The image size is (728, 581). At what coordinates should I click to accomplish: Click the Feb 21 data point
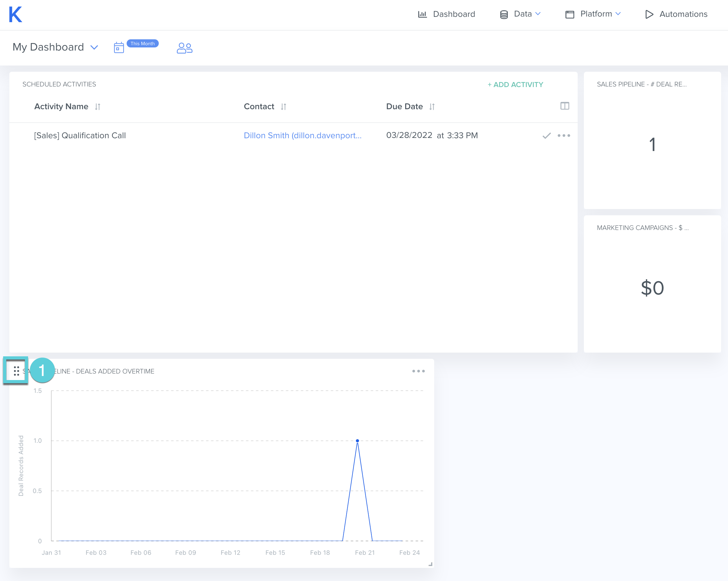(357, 441)
